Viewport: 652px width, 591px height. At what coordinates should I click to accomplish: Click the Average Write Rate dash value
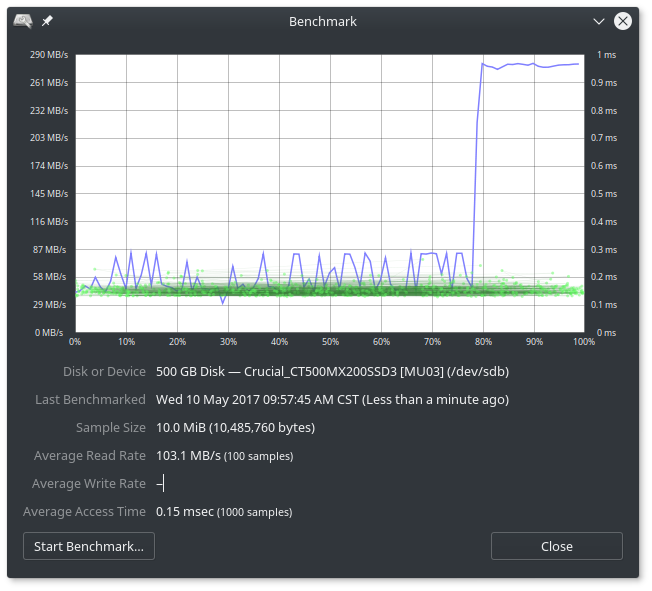[160, 483]
